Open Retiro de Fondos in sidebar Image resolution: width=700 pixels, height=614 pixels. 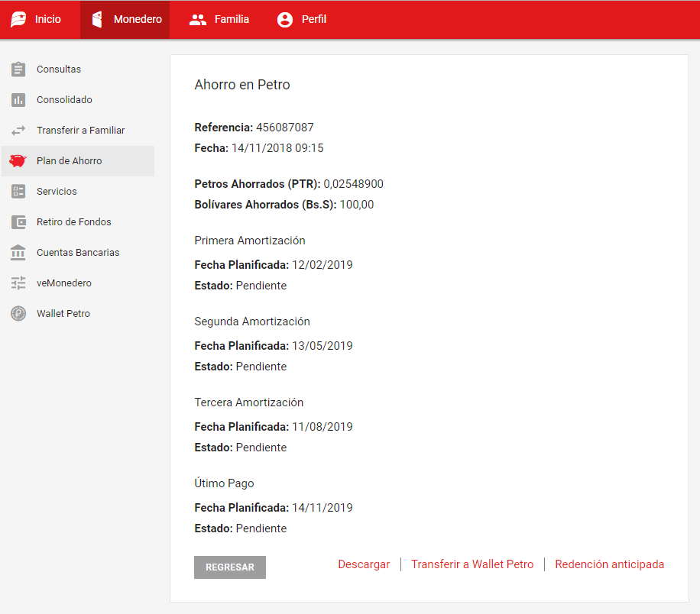point(73,222)
